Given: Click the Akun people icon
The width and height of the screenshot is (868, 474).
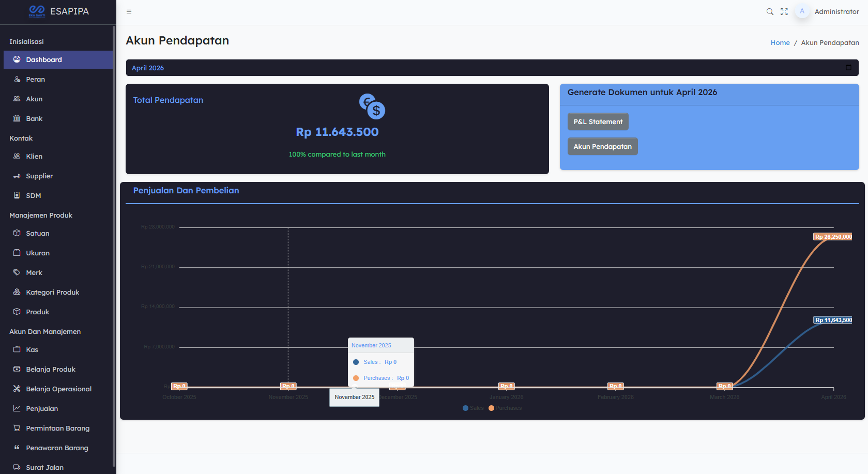Looking at the screenshot, I should (x=17, y=99).
